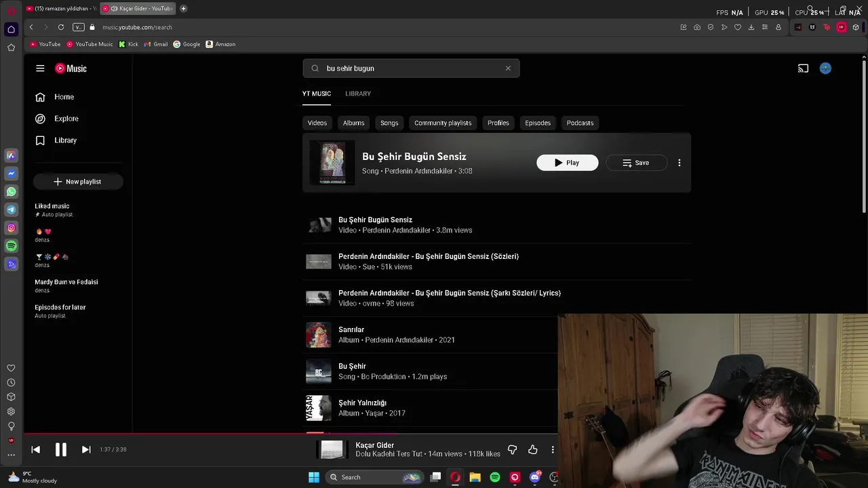Screen dimensions: 868x488
Task: Open the Kick bookmark
Action: (x=129, y=44)
